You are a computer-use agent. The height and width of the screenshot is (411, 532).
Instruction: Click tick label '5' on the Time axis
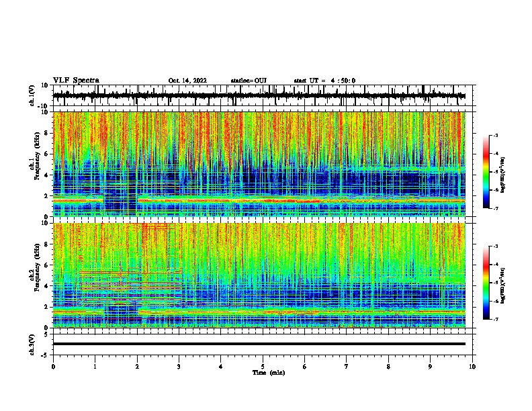[263, 367]
